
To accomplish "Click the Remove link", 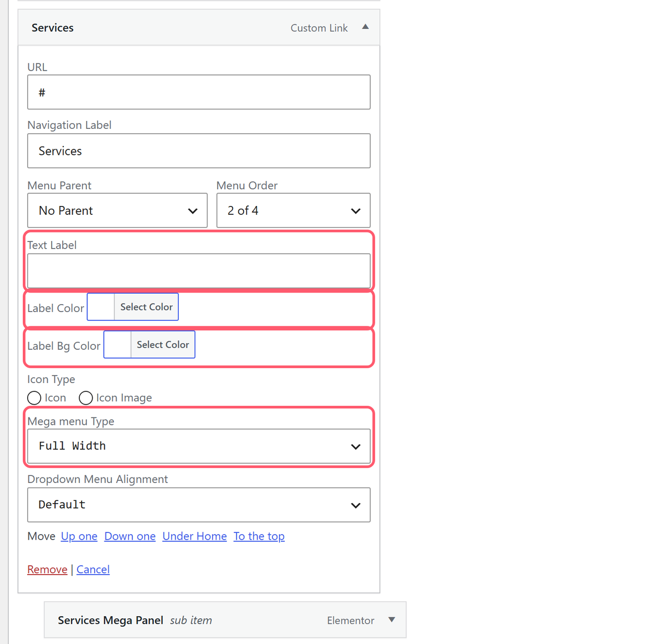I will (x=47, y=570).
